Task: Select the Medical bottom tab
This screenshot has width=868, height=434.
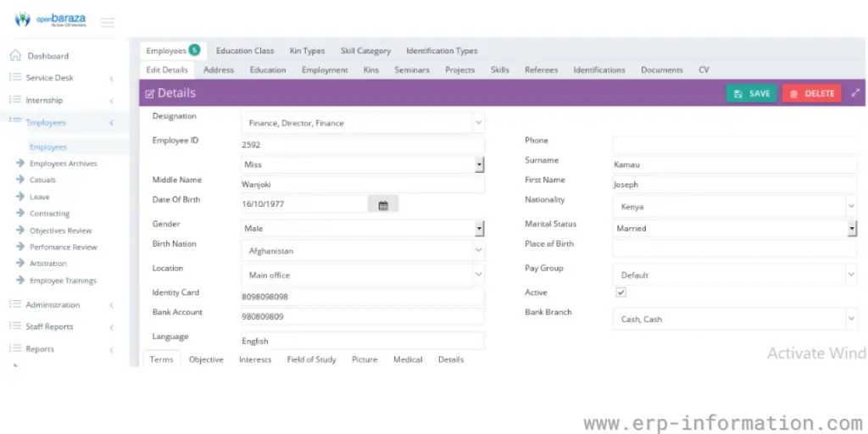Action: tap(408, 359)
